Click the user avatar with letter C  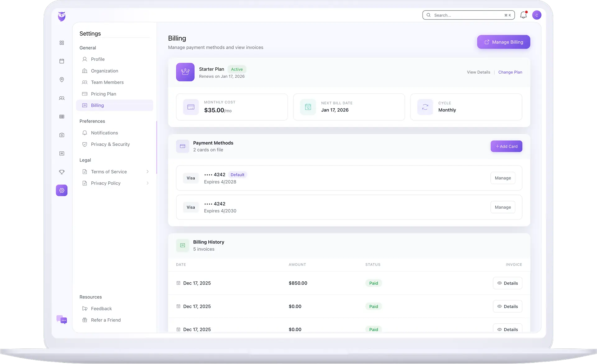537,15
